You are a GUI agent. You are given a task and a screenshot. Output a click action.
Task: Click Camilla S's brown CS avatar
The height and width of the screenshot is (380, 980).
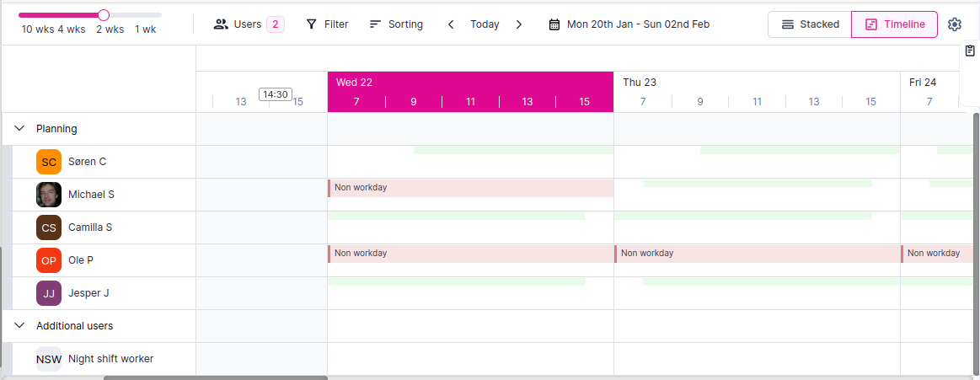tap(49, 227)
